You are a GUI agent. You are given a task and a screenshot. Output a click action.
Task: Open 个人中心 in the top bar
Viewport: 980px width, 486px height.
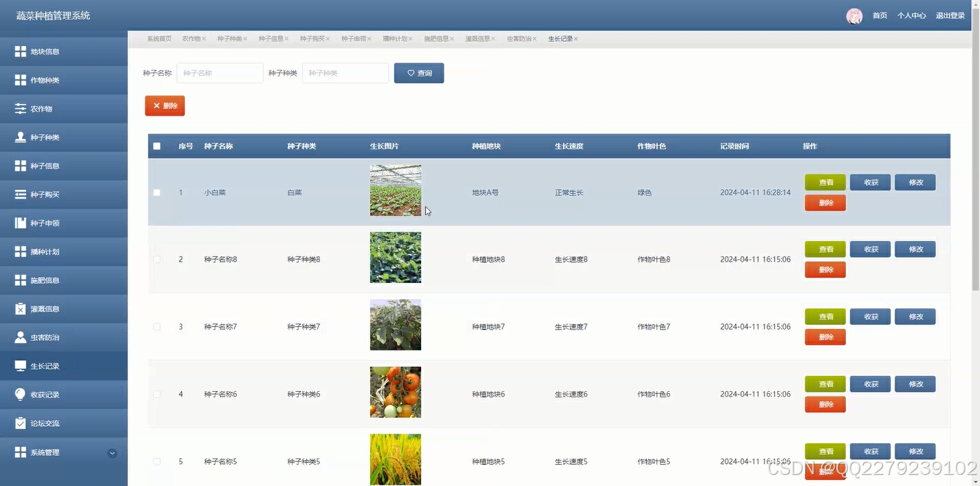click(x=911, y=14)
